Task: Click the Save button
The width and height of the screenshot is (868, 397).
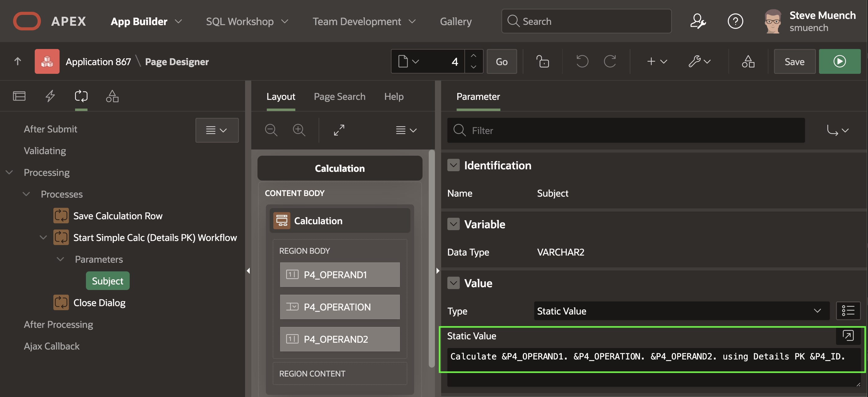Action: pyautogui.click(x=794, y=61)
